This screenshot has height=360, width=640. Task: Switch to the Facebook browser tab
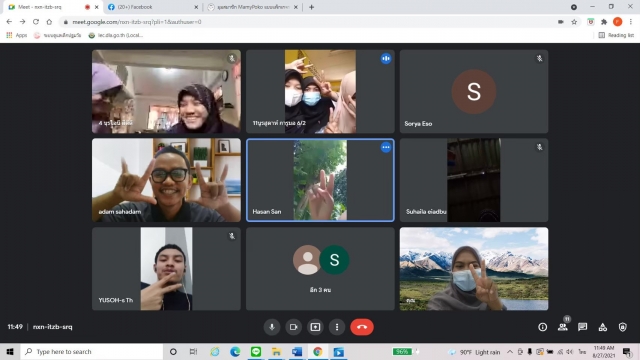(x=153, y=7)
